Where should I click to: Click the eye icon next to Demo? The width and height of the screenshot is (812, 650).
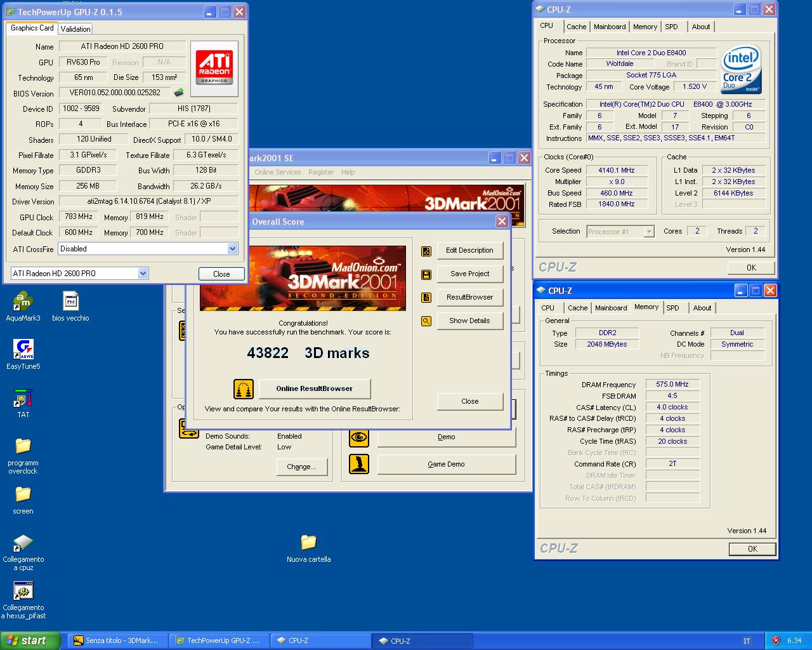359,437
